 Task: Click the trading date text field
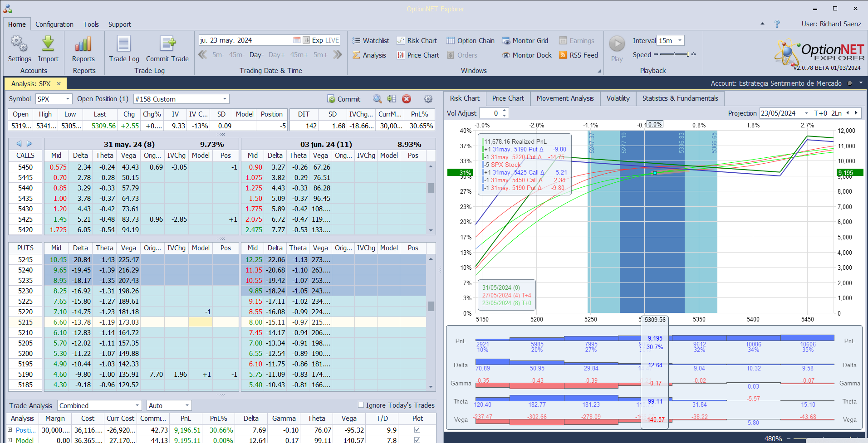(x=245, y=40)
